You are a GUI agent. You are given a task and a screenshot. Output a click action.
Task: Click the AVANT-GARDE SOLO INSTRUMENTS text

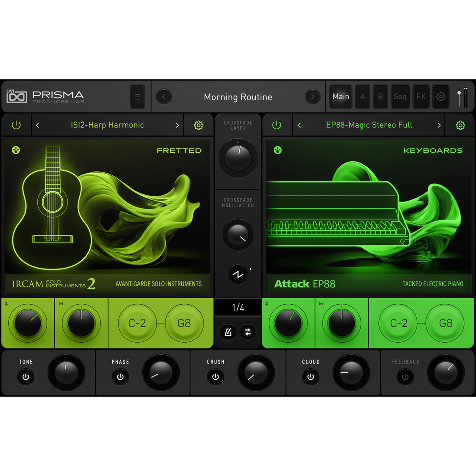(x=159, y=284)
